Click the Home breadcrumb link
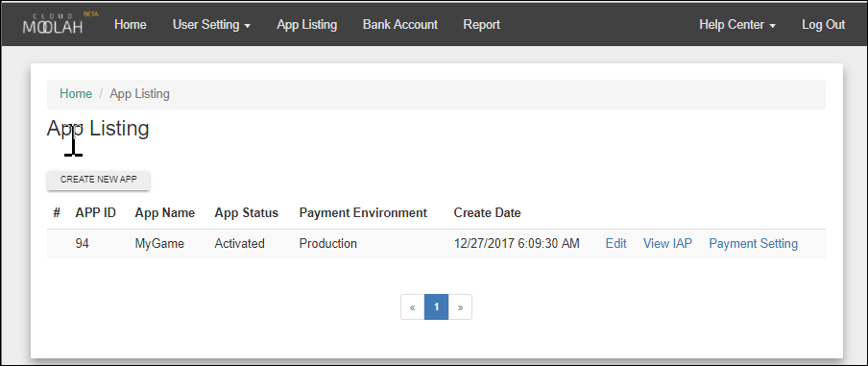 click(x=76, y=93)
